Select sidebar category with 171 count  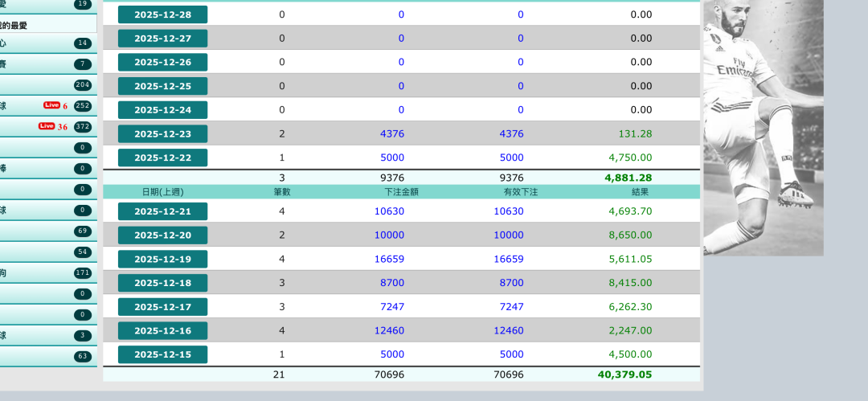point(48,273)
